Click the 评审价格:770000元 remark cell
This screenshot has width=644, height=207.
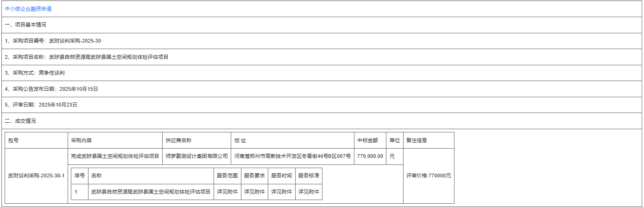tap(429, 176)
